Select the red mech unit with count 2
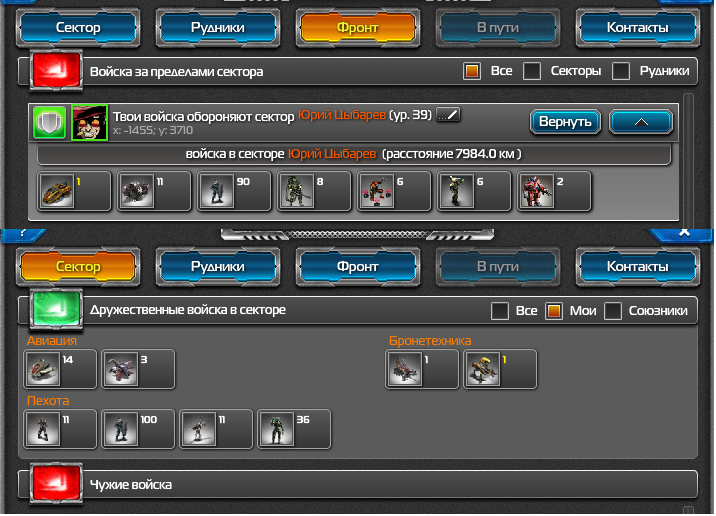The width and height of the screenshot is (716, 516). point(554,191)
